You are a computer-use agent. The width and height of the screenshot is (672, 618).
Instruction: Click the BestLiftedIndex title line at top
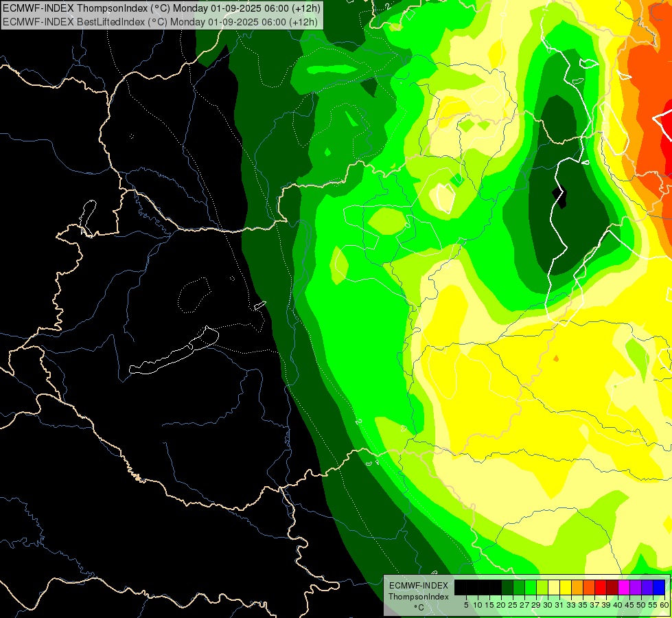click(160, 21)
